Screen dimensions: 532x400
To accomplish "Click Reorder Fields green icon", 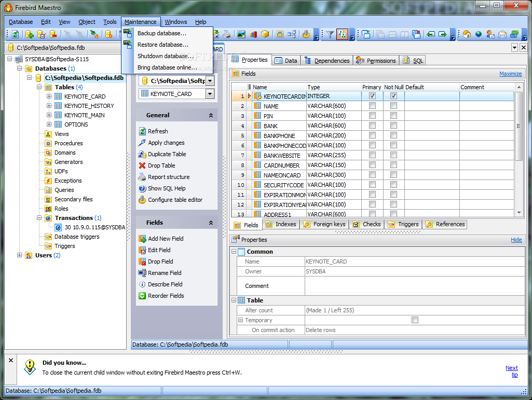I will [142, 296].
